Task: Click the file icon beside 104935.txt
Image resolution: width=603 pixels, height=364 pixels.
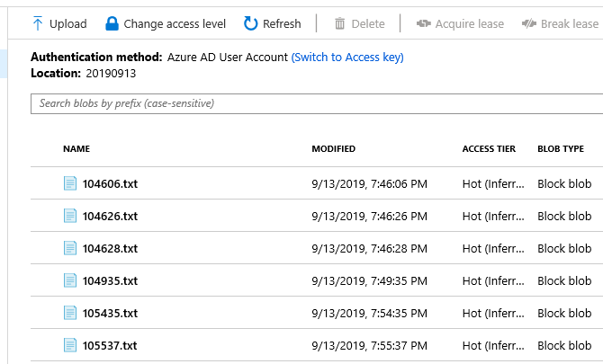Action: coord(70,280)
